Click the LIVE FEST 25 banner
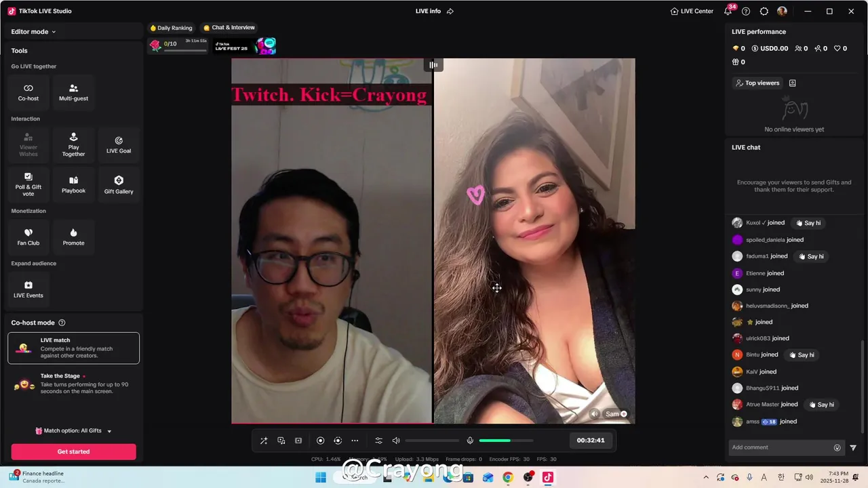This screenshot has width=868, height=488. (x=245, y=46)
